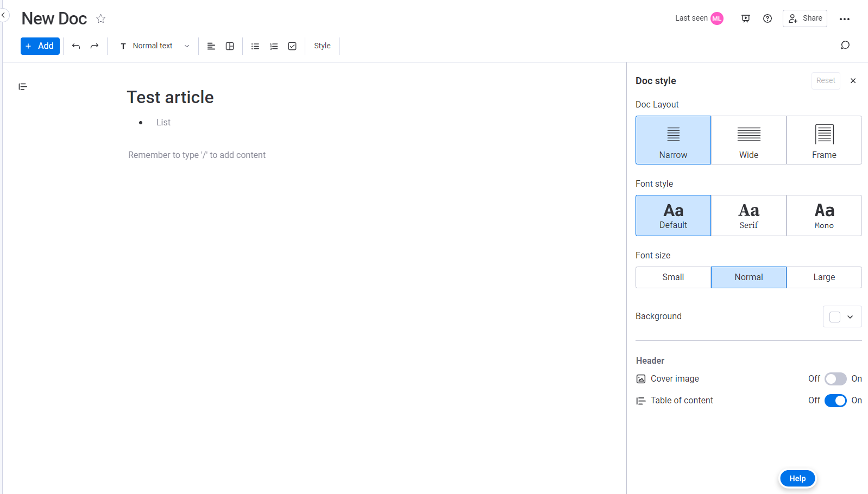The image size is (868, 494).
Task: Insert a checklist from the toolbar
Action: point(292,46)
